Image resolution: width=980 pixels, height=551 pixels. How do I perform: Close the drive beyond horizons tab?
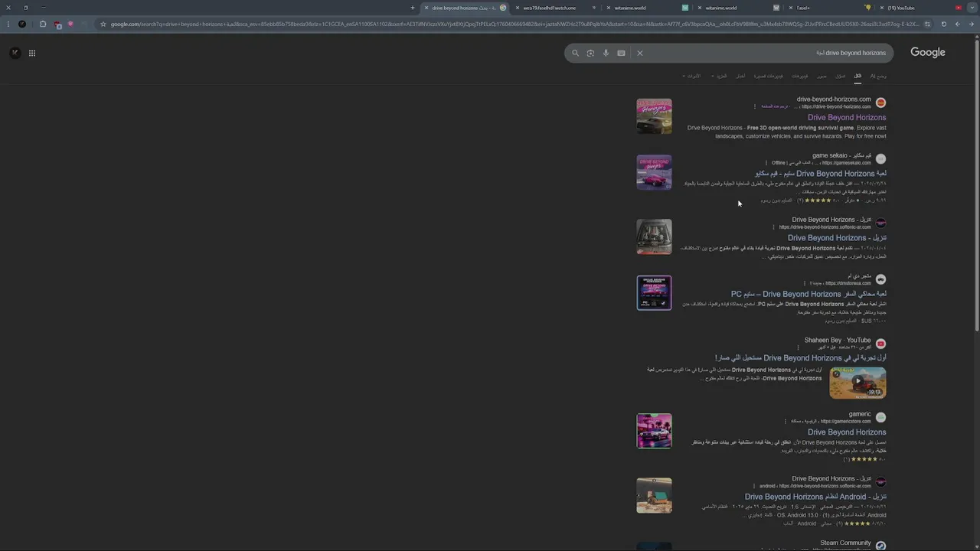click(426, 8)
